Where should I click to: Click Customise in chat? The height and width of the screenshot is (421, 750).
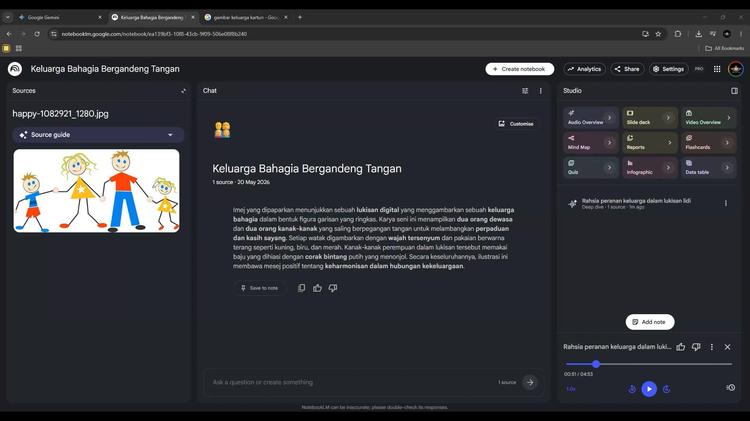516,124
